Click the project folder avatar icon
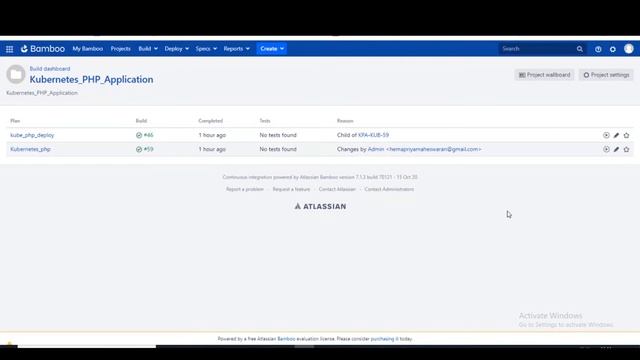The height and width of the screenshot is (360, 640). pyautogui.click(x=16, y=74)
